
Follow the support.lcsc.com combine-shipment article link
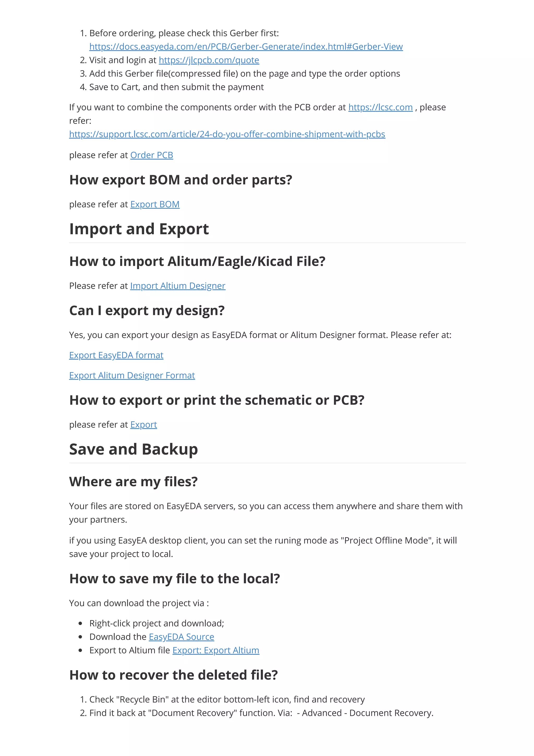point(227,134)
